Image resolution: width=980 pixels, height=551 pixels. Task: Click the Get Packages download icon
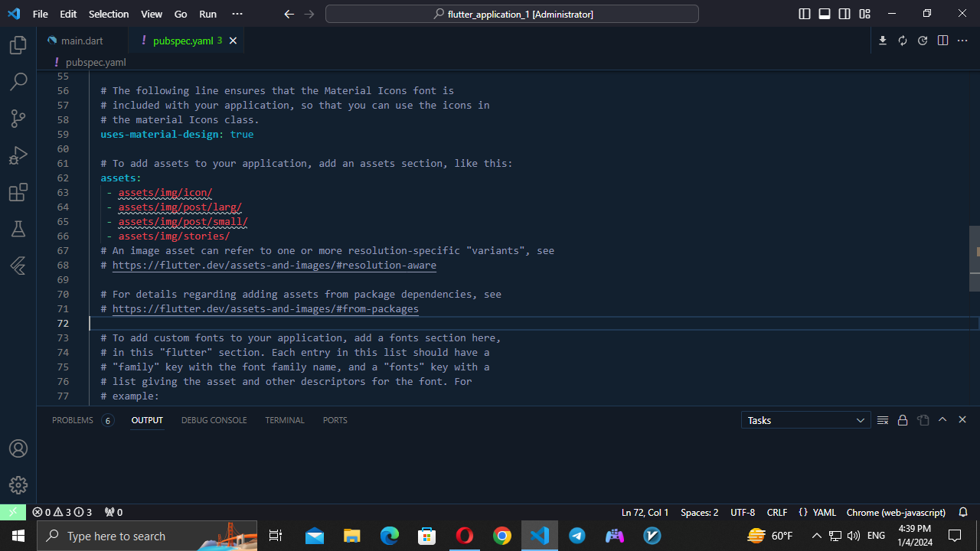point(883,41)
